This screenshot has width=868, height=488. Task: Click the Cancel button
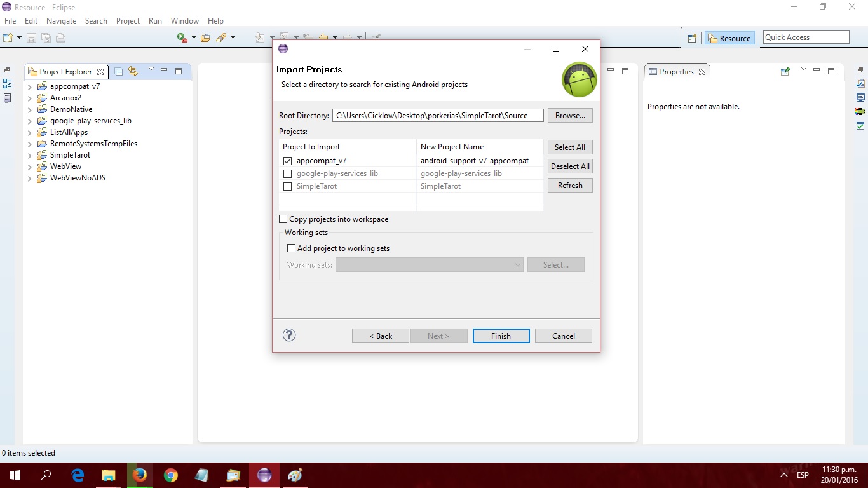coord(564,335)
